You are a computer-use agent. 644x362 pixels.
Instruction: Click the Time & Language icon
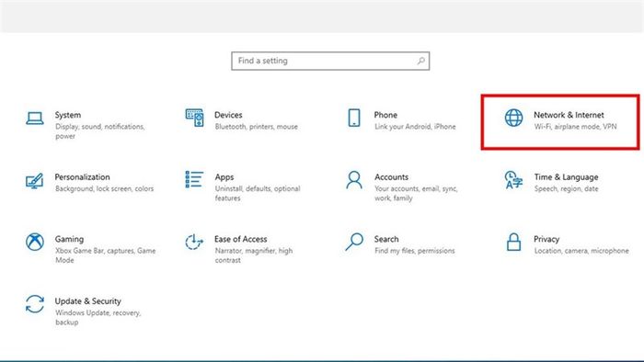pyautogui.click(x=513, y=180)
